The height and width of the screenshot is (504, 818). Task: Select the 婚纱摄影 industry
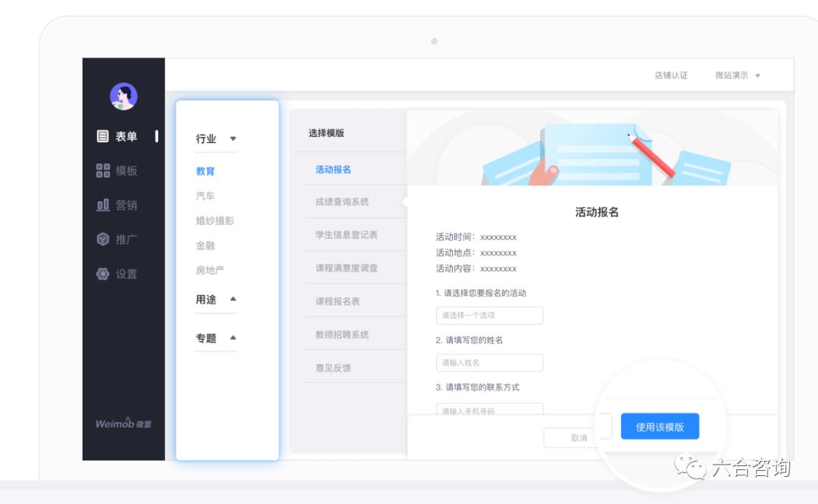click(215, 220)
